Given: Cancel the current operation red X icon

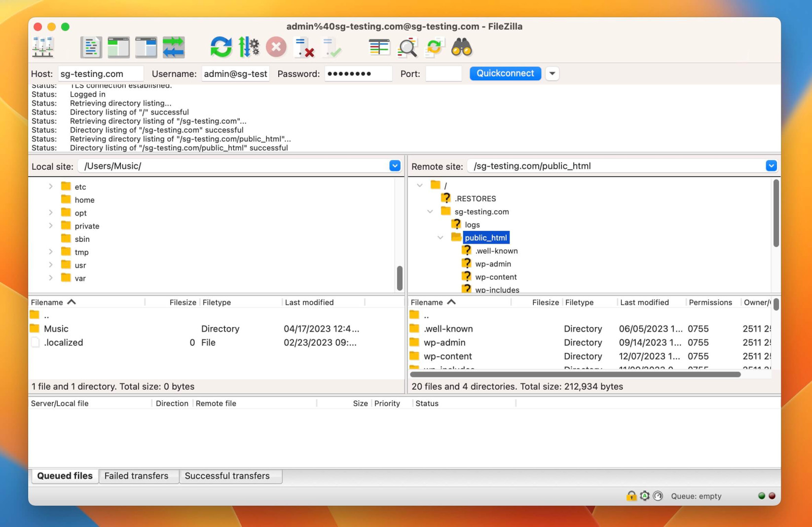Looking at the screenshot, I should pos(276,47).
